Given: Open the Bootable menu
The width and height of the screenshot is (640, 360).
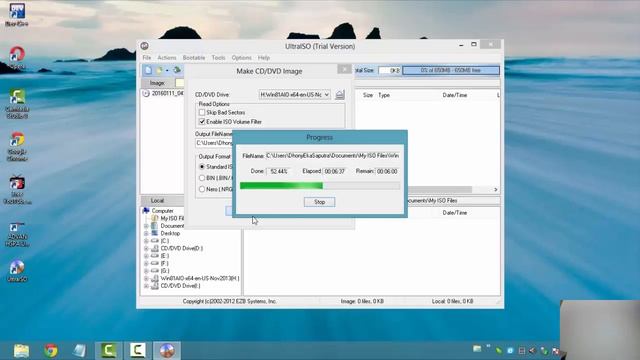Looking at the screenshot, I should click(194, 58).
